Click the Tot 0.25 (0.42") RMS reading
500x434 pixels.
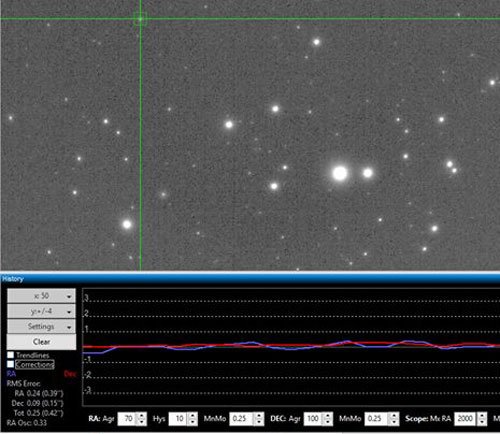point(38,413)
